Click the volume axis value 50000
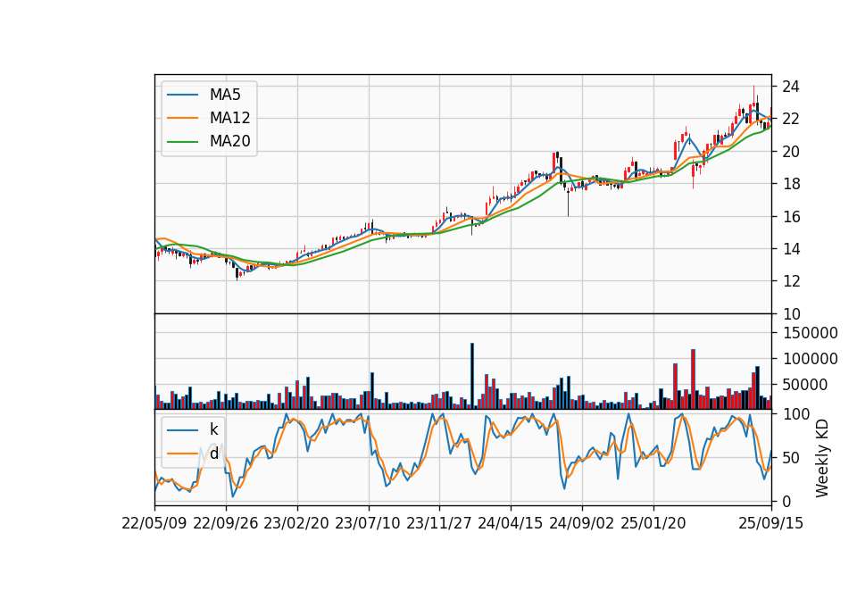 coord(805,385)
